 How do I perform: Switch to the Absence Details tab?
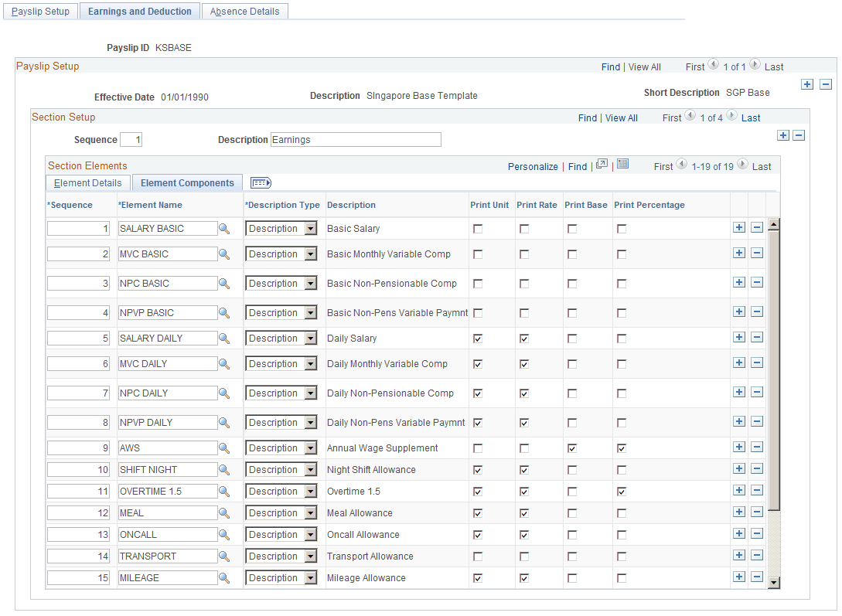[245, 11]
